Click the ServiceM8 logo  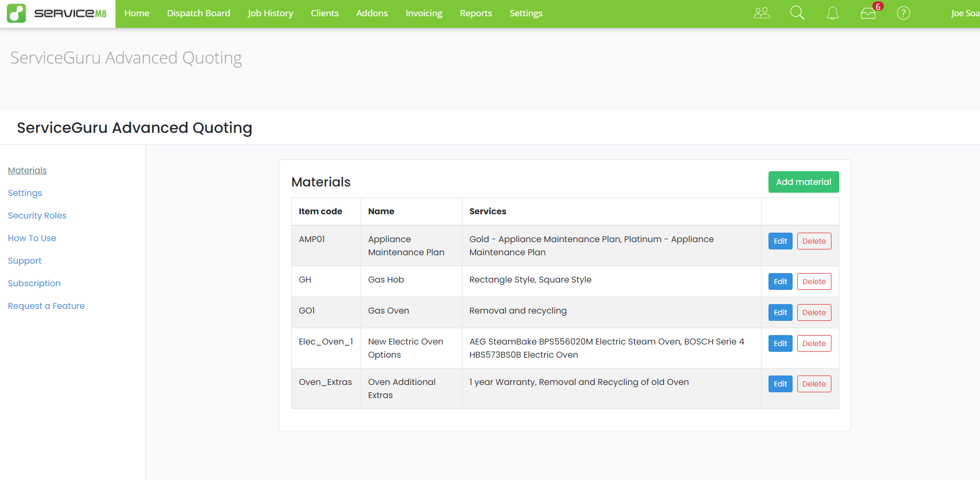[57, 13]
